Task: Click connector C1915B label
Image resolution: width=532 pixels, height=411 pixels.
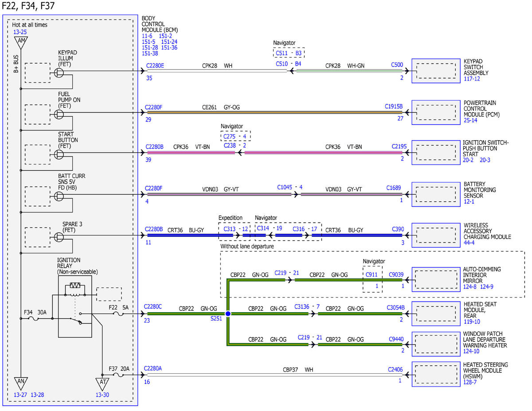Action: pyautogui.click(x=394, y=107)
